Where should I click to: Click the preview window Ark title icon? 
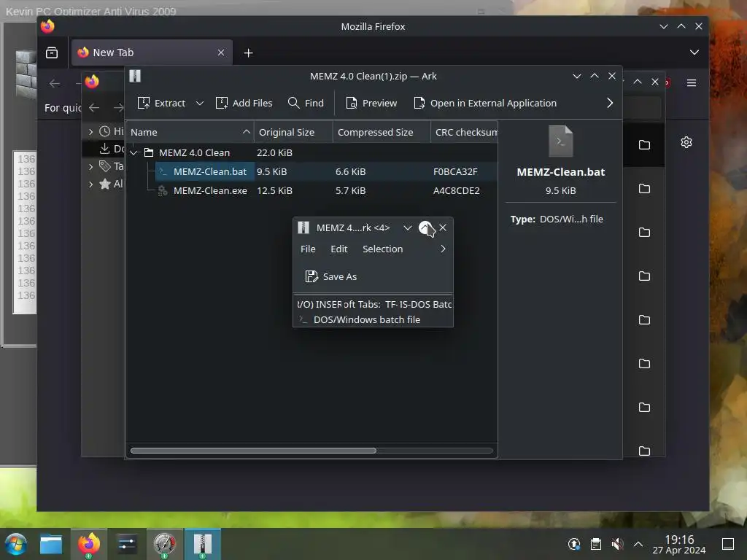303,227
